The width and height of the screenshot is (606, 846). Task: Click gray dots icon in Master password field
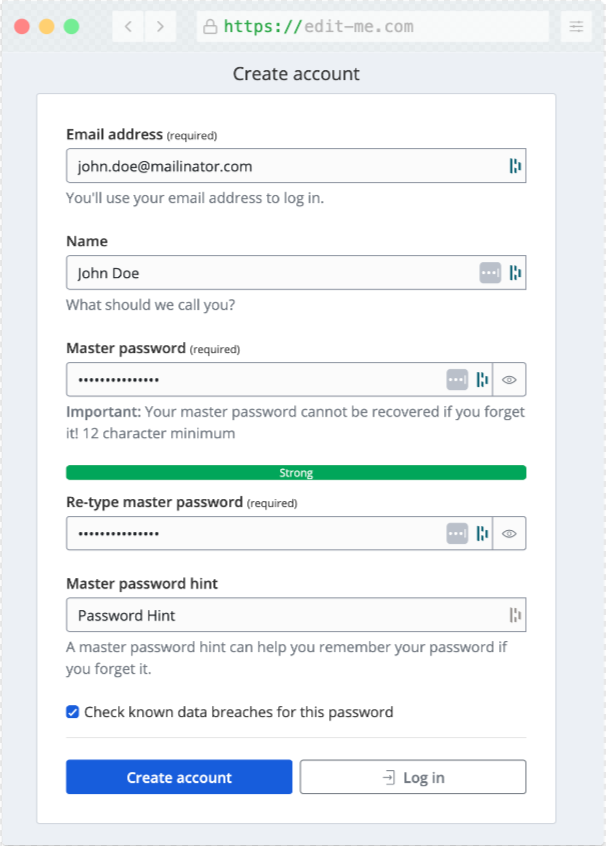pos(457,379)
